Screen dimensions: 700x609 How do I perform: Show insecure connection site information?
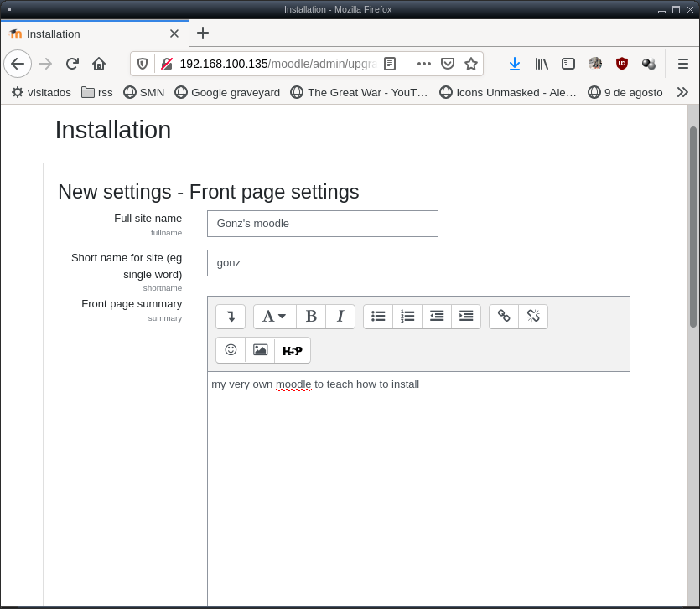167,64
